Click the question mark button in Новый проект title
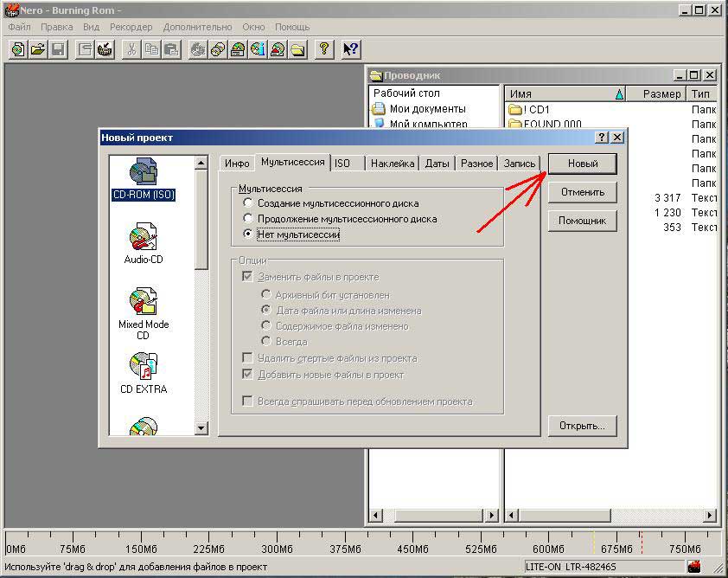 coord(602,137)
